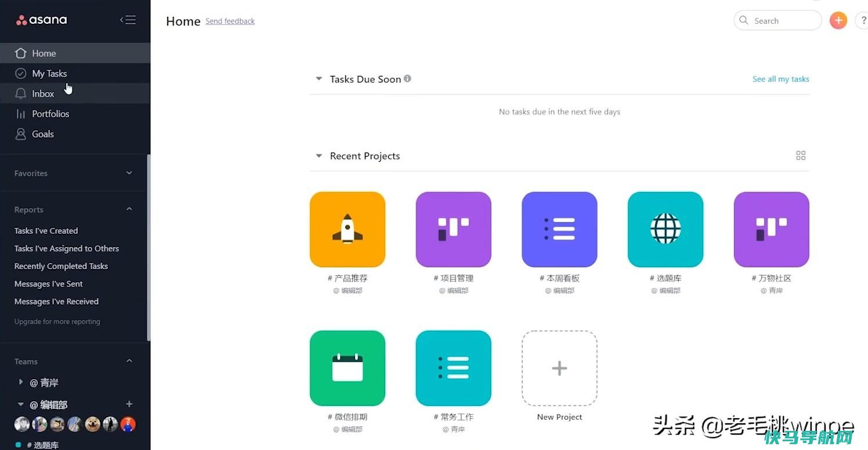Click the # 本周看板 project name

click(559, 278)
